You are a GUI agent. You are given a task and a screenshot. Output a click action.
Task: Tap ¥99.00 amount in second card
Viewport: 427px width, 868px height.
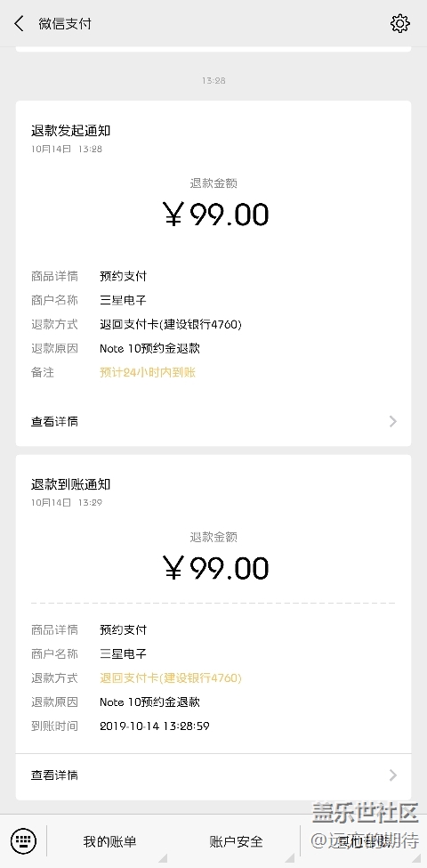(215, 568)
